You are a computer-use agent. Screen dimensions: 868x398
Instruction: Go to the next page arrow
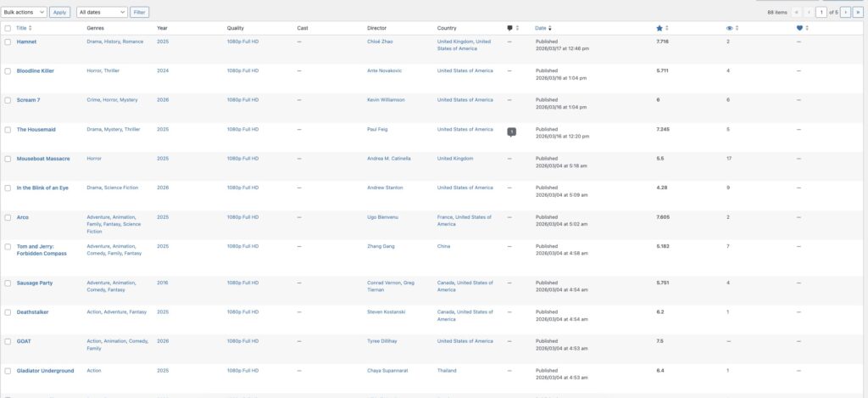coord(845,12)
